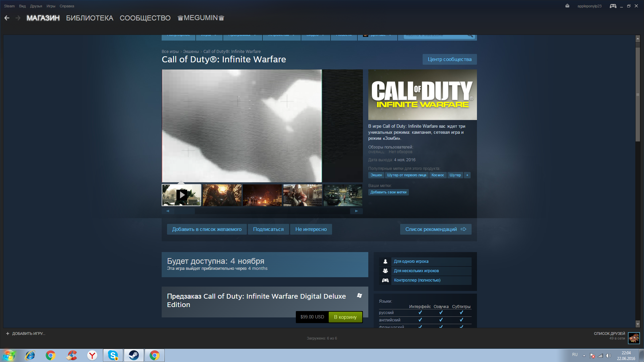644x362 pixels.
Task: Open the Steam menu
Action: tap(9, 6)
